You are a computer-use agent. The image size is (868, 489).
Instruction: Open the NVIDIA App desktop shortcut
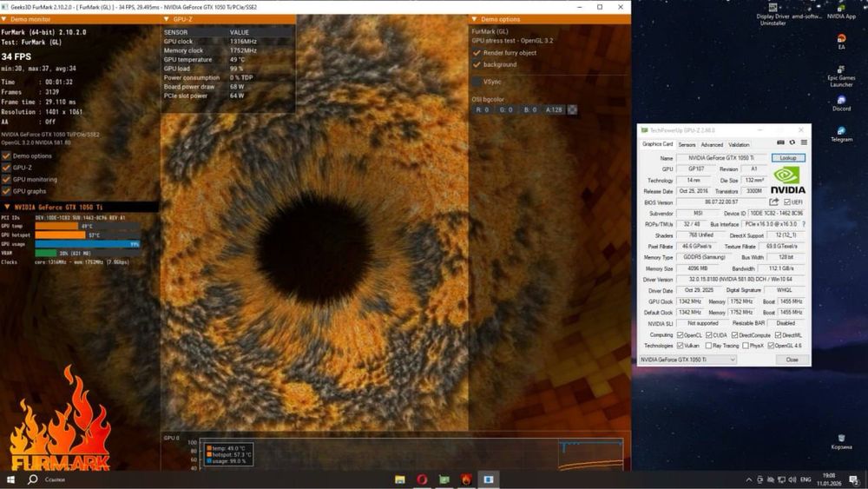841,12
